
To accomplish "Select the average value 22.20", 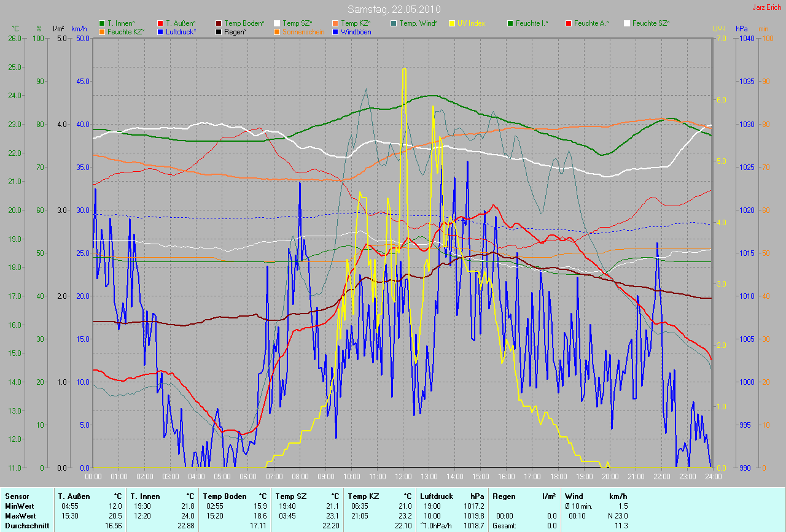I will pos(330,526).
